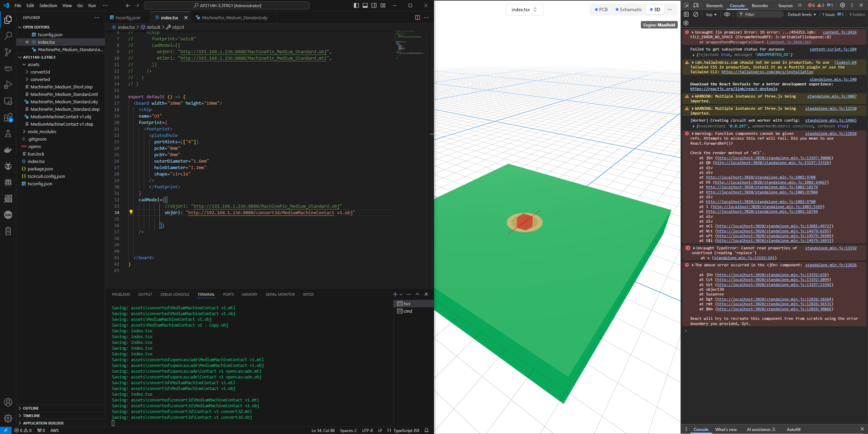868x434 pixels.
Task: Click the lightbulb code action icon
Action: click(131, 212)
